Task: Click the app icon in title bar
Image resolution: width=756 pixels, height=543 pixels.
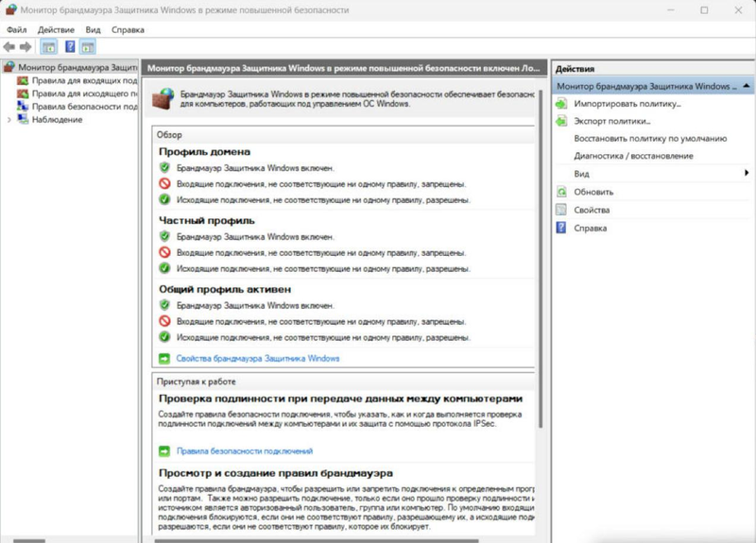Action: [10, 9]
